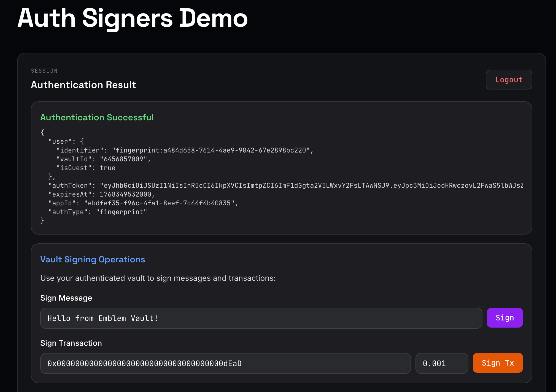Click the authType fingerprint line
The height and width of the screenshot is (392, 556).
[x=98, y=212]
